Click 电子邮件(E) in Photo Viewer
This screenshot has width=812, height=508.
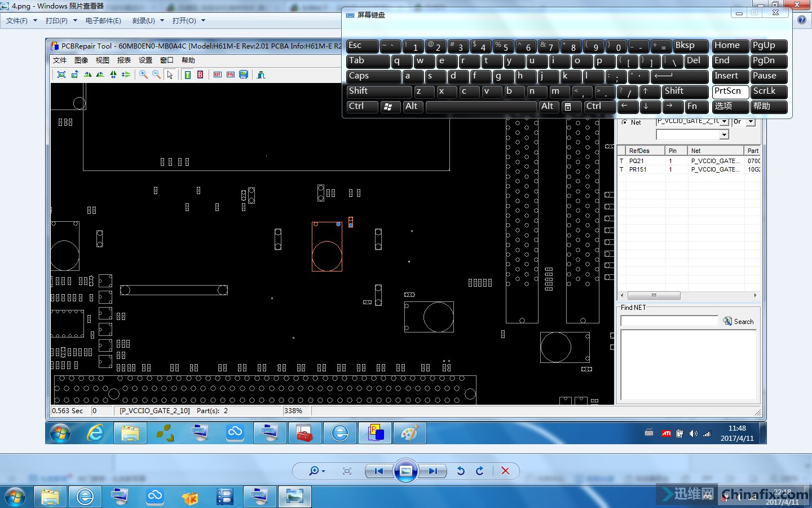(103, 20)
